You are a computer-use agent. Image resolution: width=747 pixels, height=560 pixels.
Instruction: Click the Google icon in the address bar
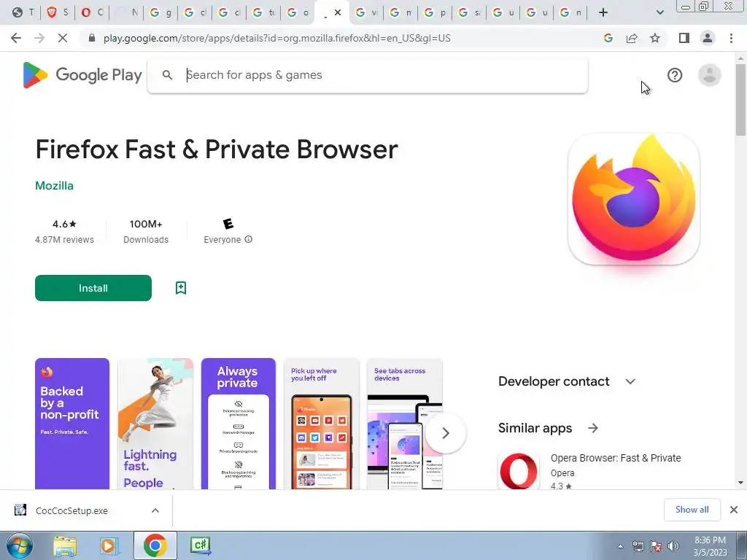[608, 38]
